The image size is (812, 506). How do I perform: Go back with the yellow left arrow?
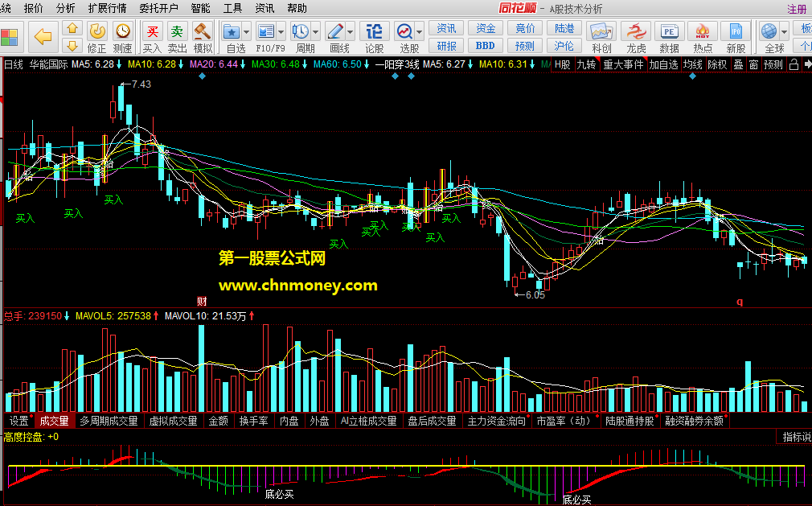pyautogui.click(x=43, y=37)
